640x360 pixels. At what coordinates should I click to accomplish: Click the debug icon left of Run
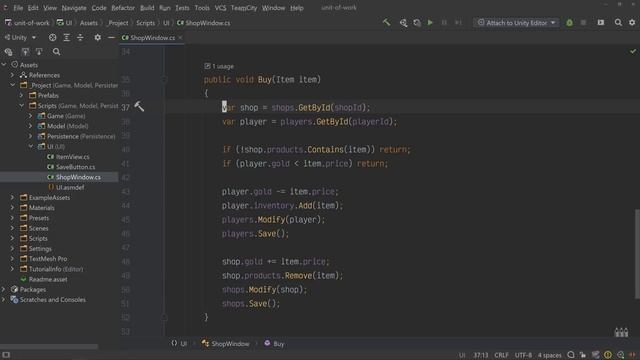pos(417,23)
